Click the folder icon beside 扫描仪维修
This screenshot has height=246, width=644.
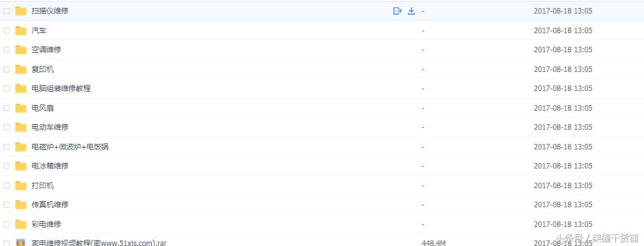click(x=21, y=11)
